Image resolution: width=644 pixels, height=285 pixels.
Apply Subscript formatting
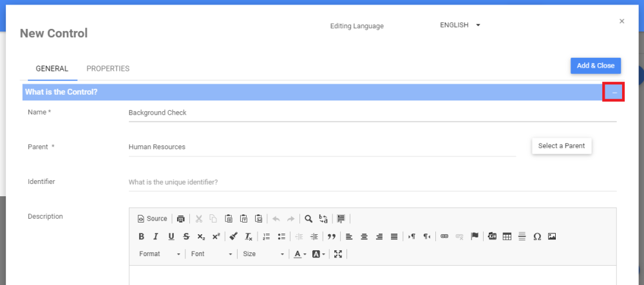(201, 236)
